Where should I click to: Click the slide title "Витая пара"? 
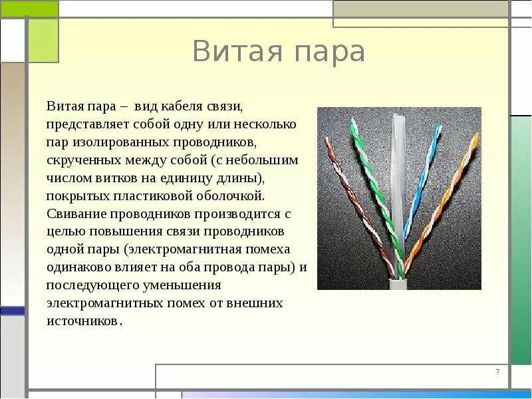click(279, 52)
